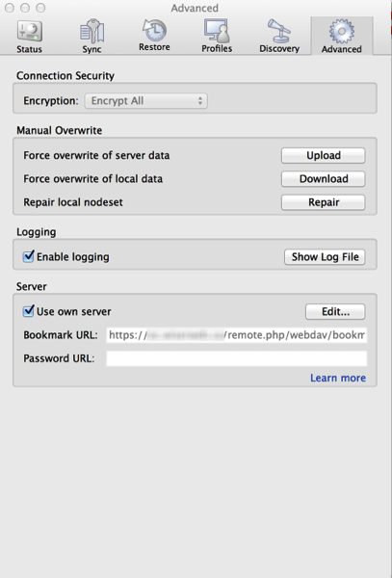Click the red close window button
The width and height of the screenshot is (392, 578).
click(10, 8)
